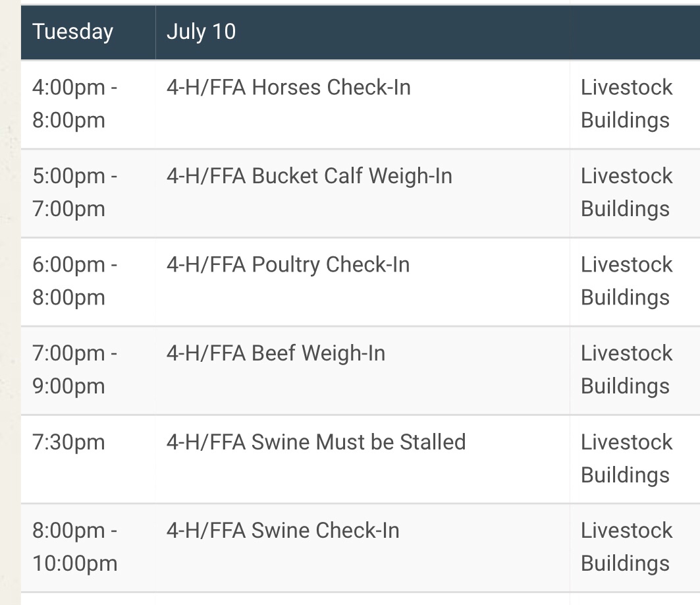Click Livestock Buildings for Poultry Check-In
Screen dimensions: 700x605
(626, 281)
